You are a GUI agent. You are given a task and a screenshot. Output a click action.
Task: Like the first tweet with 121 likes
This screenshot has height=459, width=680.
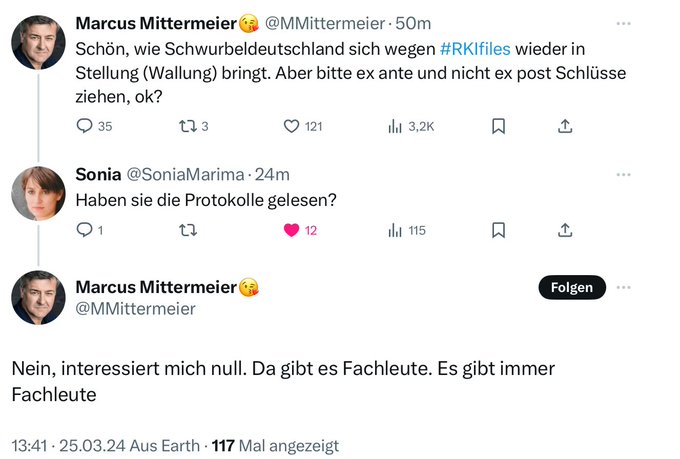tap(292, 126)
